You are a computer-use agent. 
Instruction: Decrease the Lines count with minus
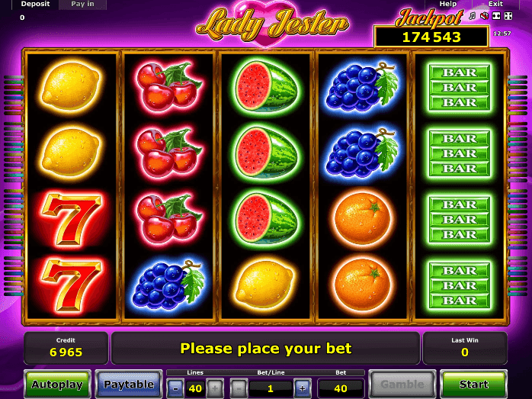pos(175,388)
